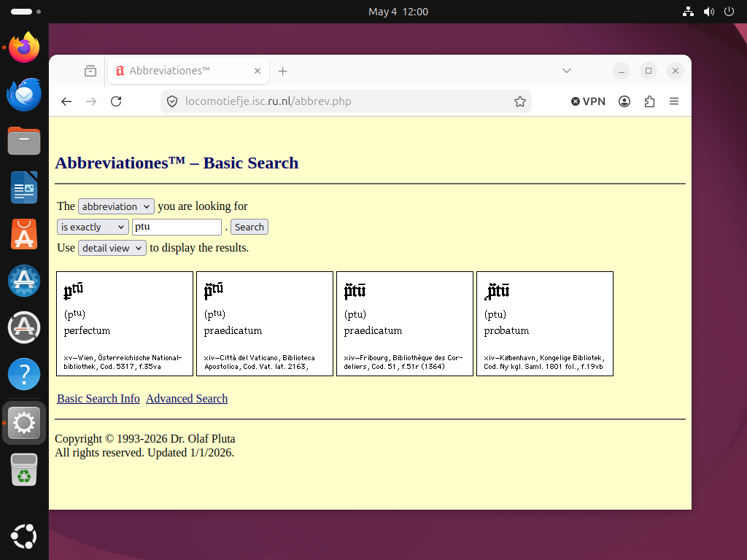Close the Abbreviationes tab

258,71
